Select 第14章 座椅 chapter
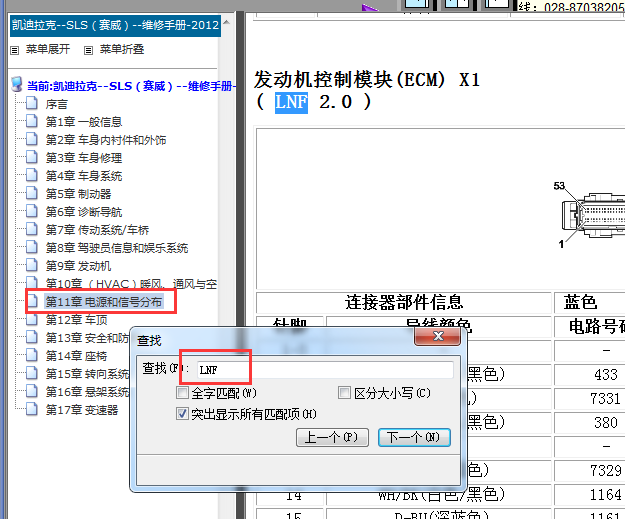The height and width of the screenshot is (519, 625). click(x=77, y=356)
